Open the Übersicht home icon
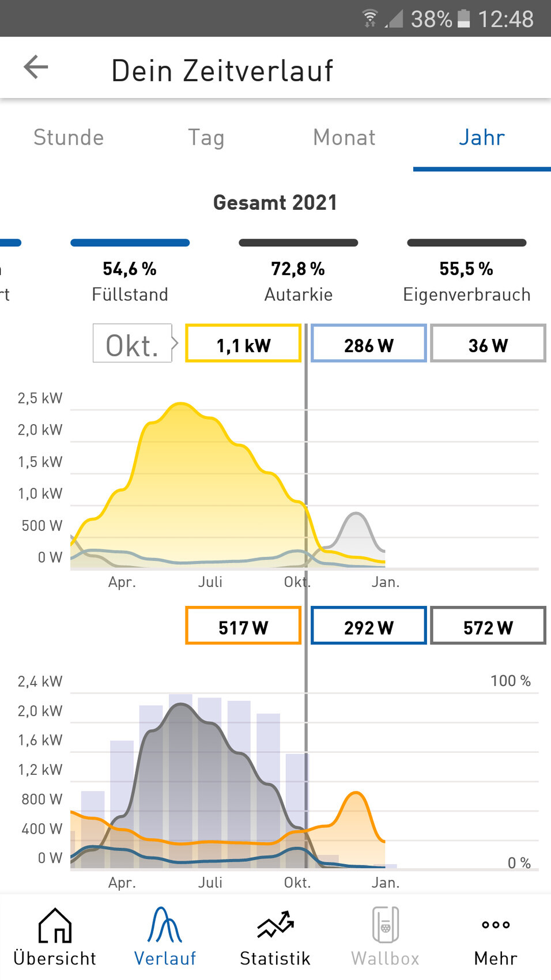The width and height of the screenshot is (551, 980). (55, 925)
